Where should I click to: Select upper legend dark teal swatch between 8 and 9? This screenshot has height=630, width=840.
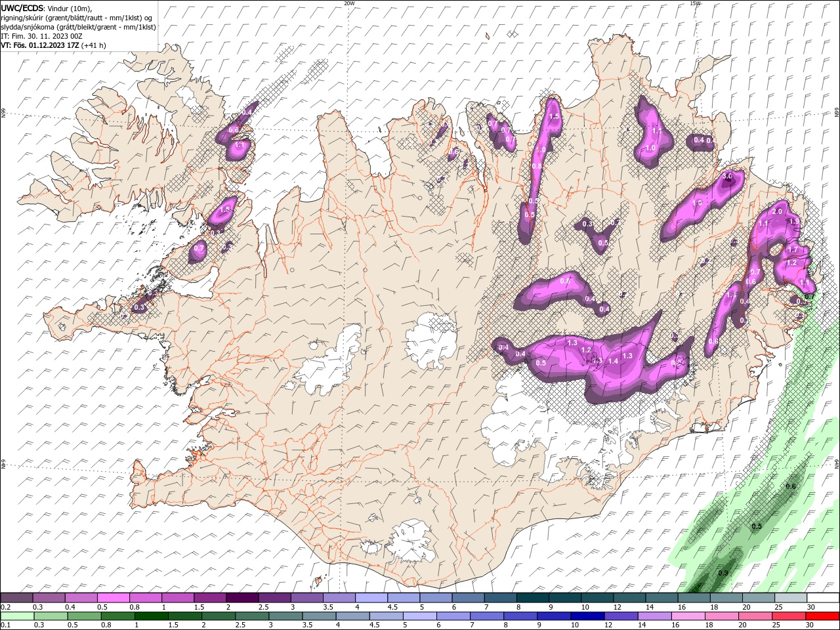coord(532,598)
